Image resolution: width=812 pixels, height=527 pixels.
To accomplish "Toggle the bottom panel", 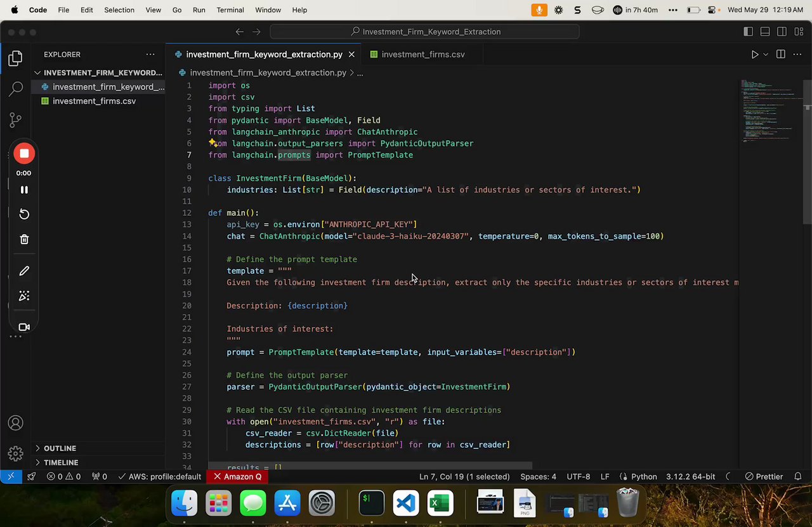I will point(765,32).
